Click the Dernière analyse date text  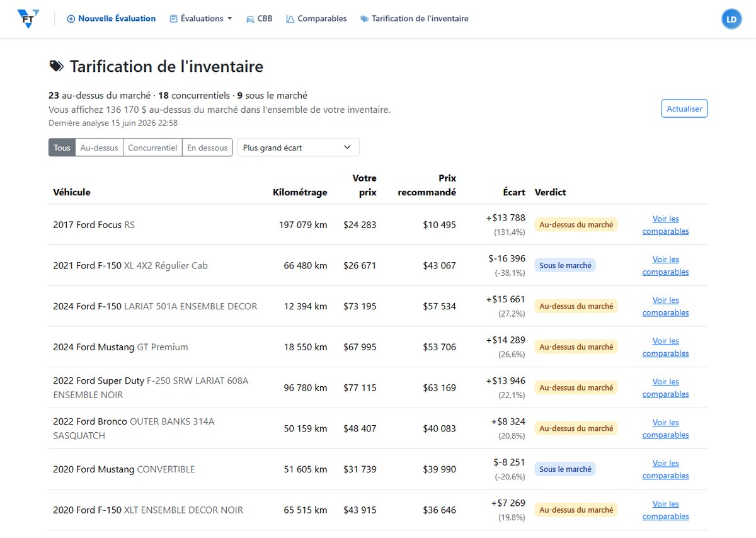coord(113,123)
